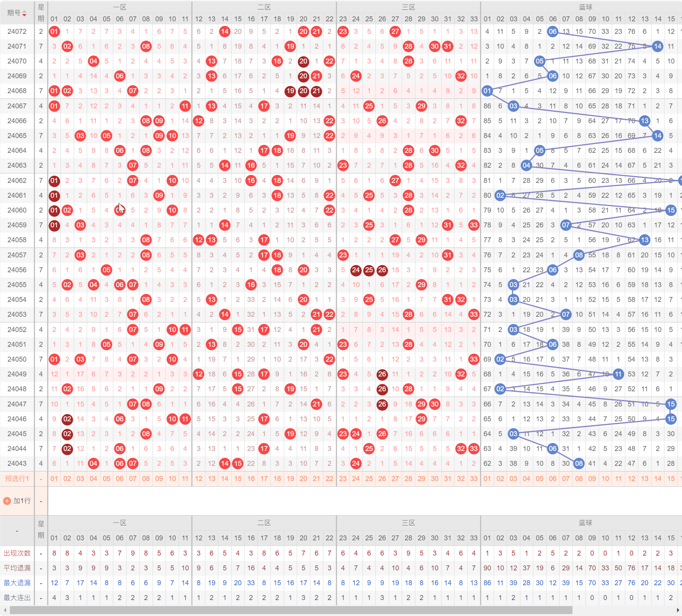Toggle red 01 in the 预选行1 row
The image size is (682, 616).
click(54, 479)
